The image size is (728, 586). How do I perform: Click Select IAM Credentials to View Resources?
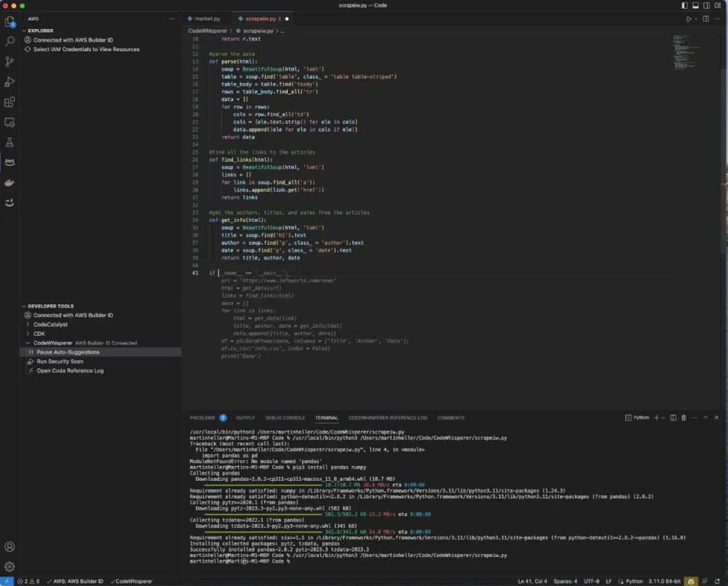pos(86,49)
